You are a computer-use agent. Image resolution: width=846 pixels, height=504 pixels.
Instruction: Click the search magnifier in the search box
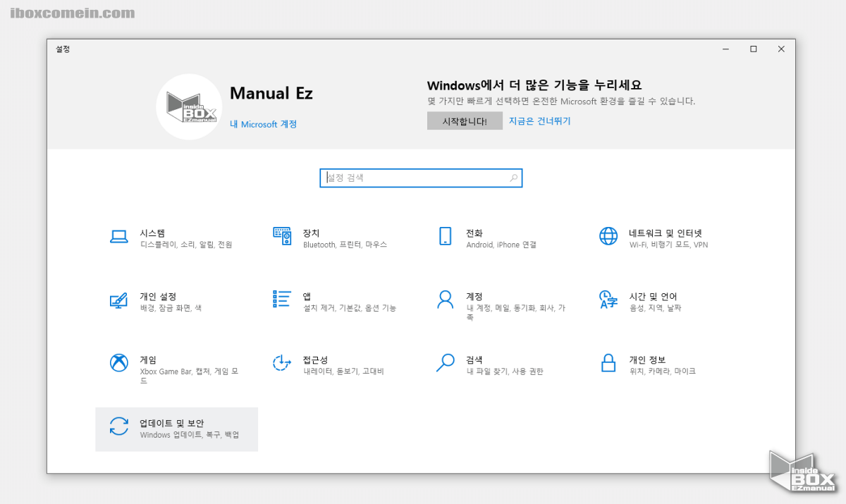coord(513,178)
